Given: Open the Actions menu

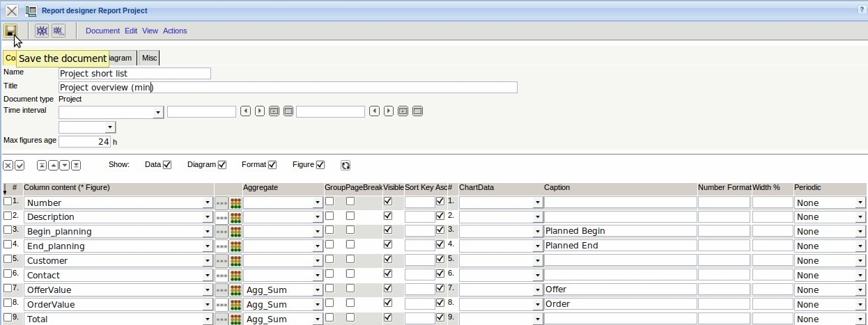Looking at the screenshot, I should (x=175, y=31).
